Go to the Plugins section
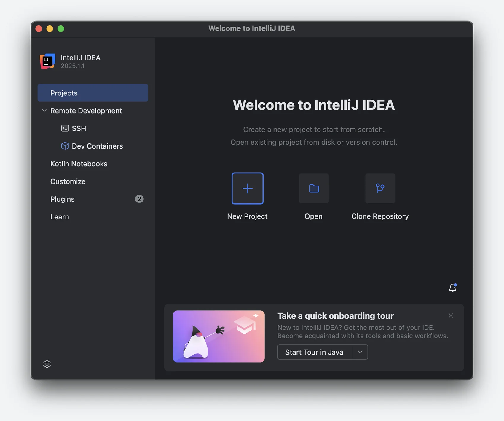 pyautogui.click(x=63, y=199)
